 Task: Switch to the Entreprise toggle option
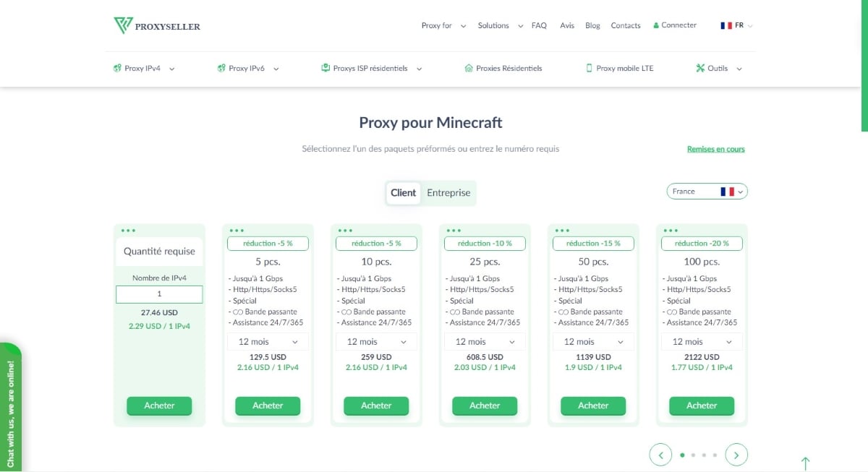click(x=448, y=193)
